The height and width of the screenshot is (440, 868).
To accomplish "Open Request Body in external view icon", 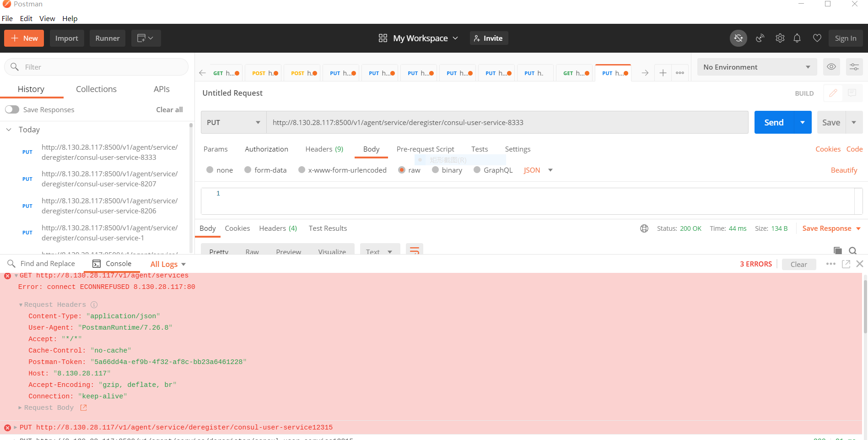I will point(83,407).
